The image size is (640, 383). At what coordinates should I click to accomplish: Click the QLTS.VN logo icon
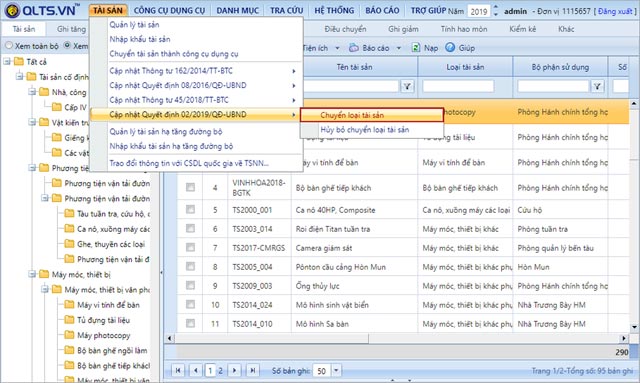pos(12,11)
